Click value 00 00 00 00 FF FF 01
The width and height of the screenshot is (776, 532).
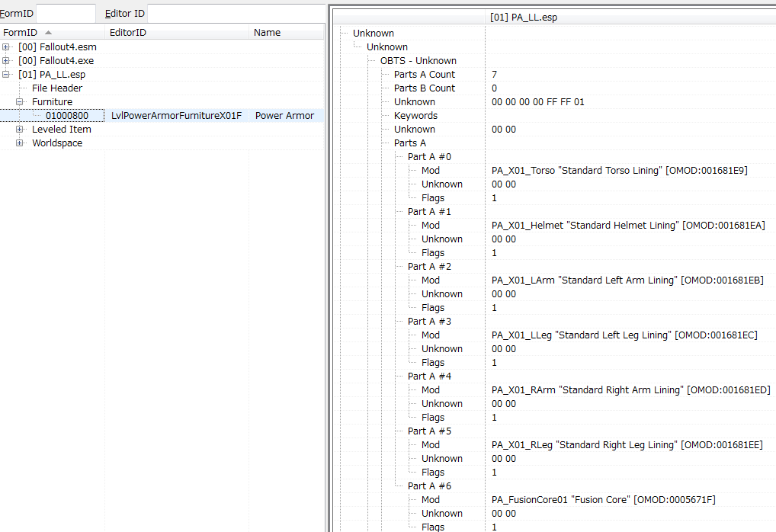538,102
